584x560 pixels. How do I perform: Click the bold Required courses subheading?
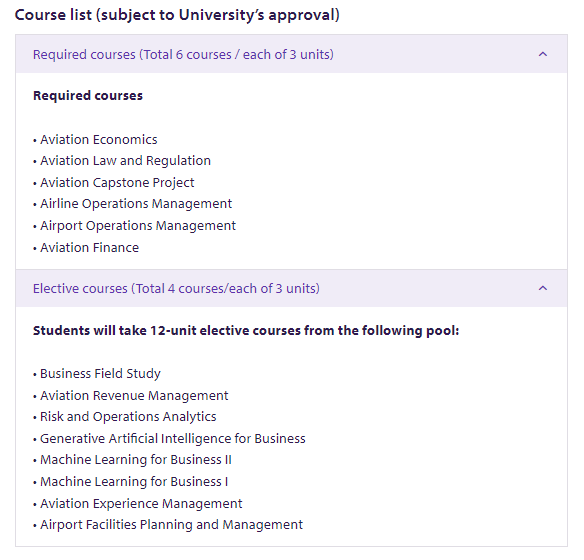tap(88, 96)
